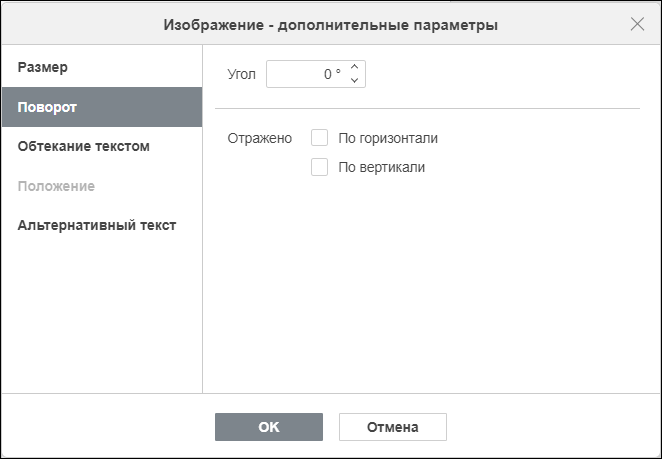Click the Отмена button
The image size is (662, 459).
393,427
